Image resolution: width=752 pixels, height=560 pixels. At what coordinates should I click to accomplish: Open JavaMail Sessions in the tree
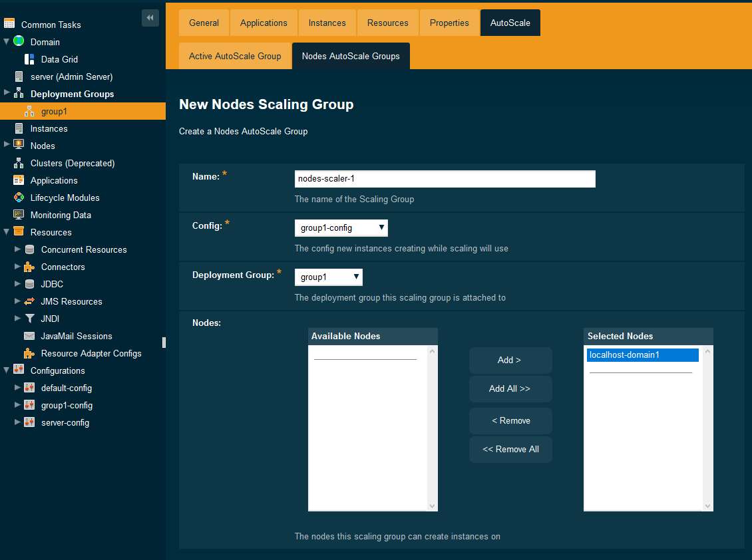[77, 336]
